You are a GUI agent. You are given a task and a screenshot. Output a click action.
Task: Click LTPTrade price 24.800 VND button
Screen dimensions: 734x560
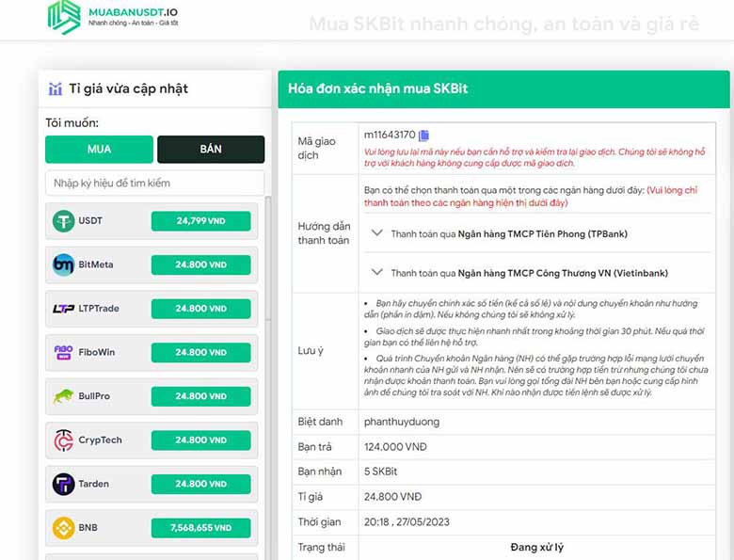click(200, 309)
